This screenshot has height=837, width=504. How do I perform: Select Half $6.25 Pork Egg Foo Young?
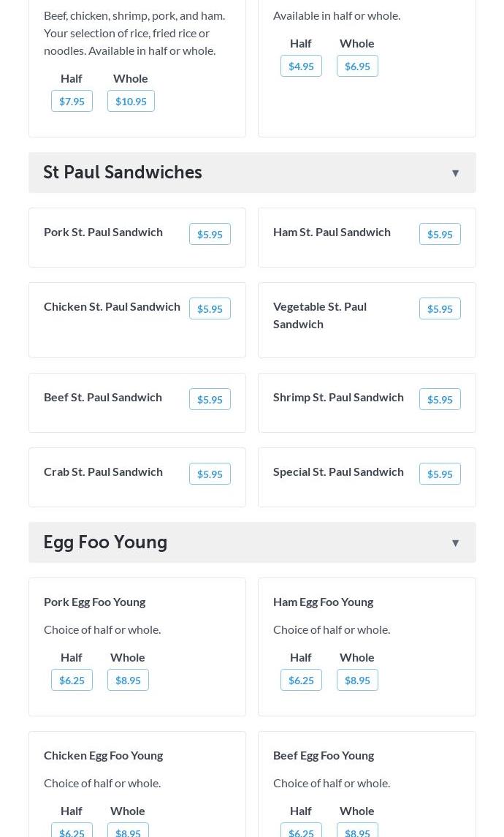[72, 681]
